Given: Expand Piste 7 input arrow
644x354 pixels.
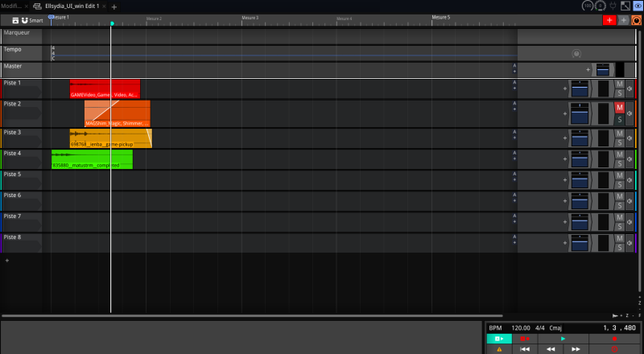Looking at the screenshot, I should 22,226.
